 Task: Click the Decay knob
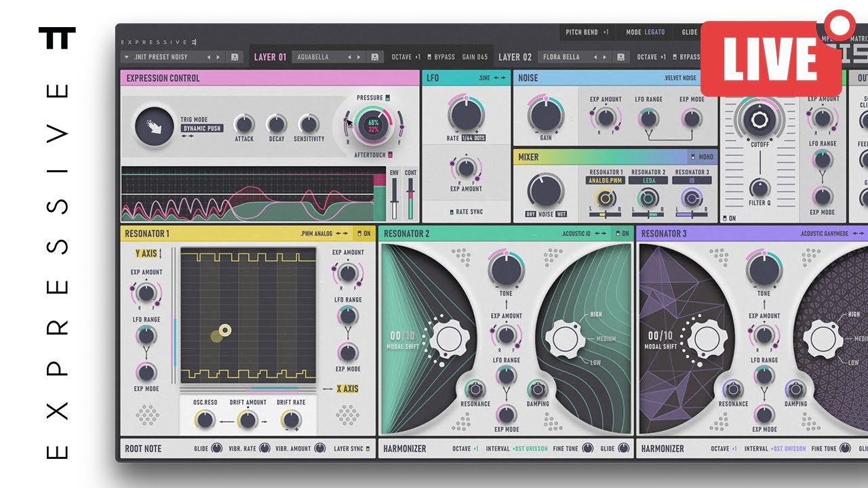[276, 124]
